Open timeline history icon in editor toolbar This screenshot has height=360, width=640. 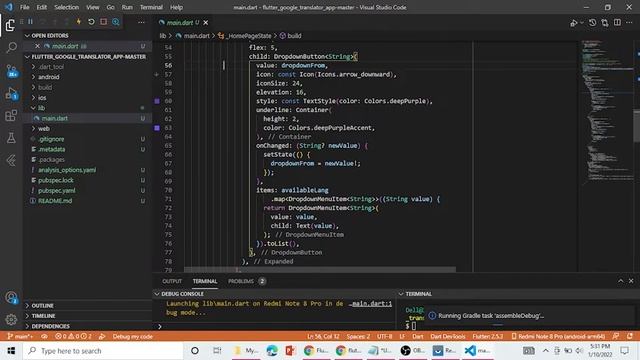click(592, 23)
